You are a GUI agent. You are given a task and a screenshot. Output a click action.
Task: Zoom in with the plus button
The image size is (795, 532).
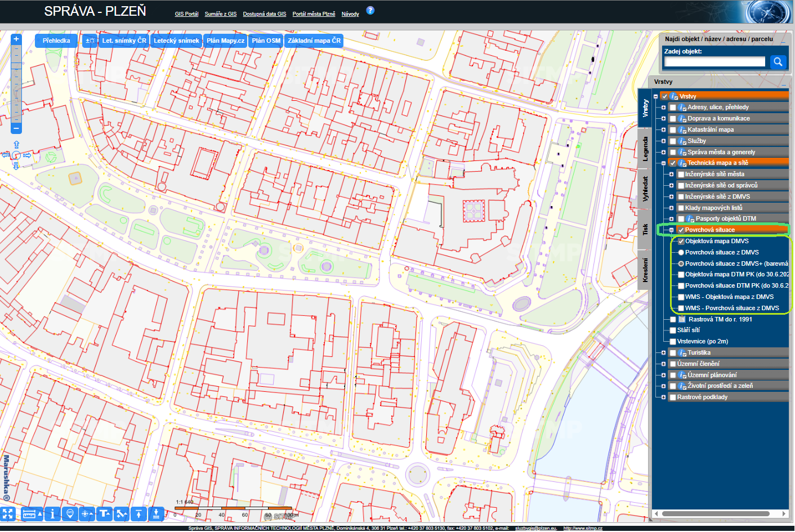(x=16, y=39)
